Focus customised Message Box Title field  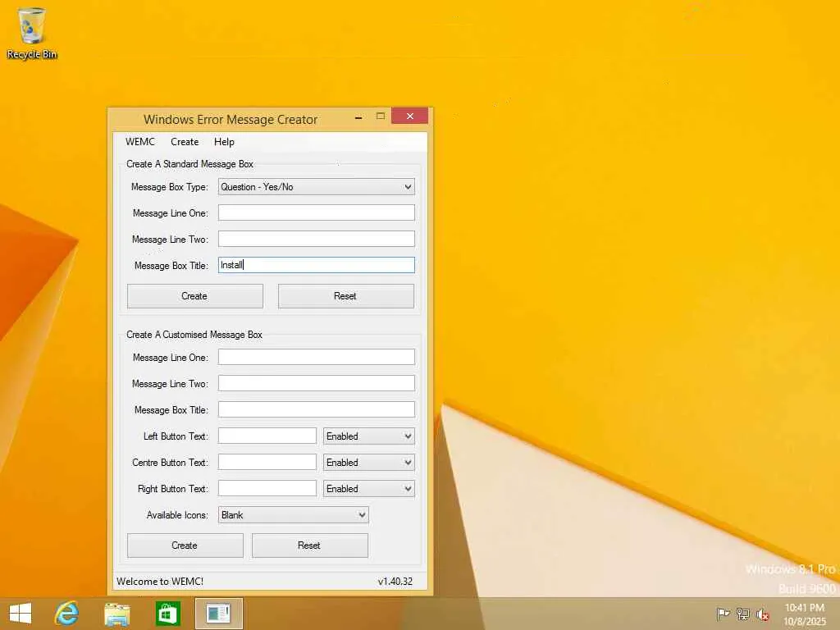pyautogui.click(x=317, y=410)
